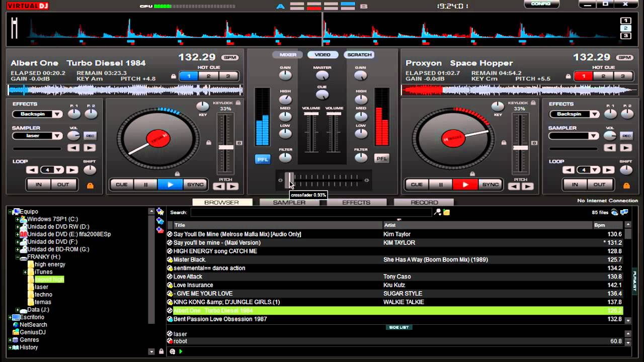The width and height of the screenshot is (644, 362).
Task: Expand Windows 7SP1 (C:) drive
Action: pyautogui.click(x=18, y=219)
